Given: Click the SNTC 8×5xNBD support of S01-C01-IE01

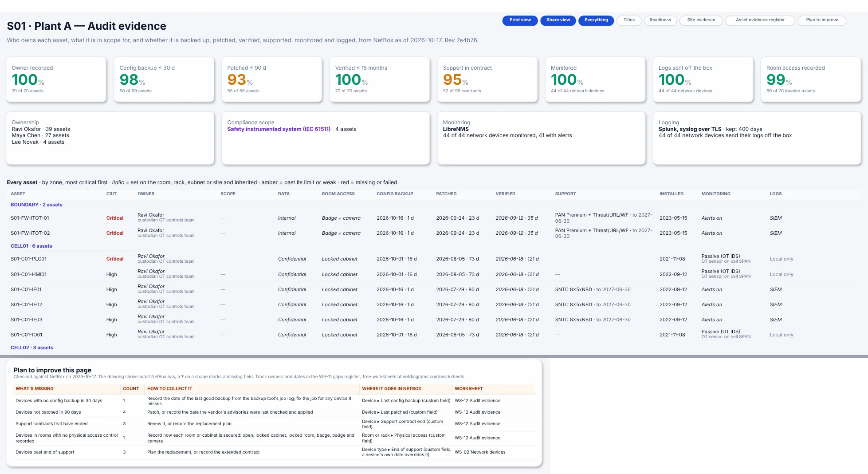Looking at the screenshot, I should point(593,290).
